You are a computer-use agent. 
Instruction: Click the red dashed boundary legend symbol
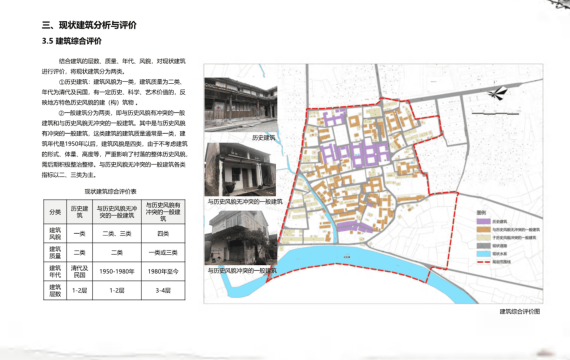point(483,261)
